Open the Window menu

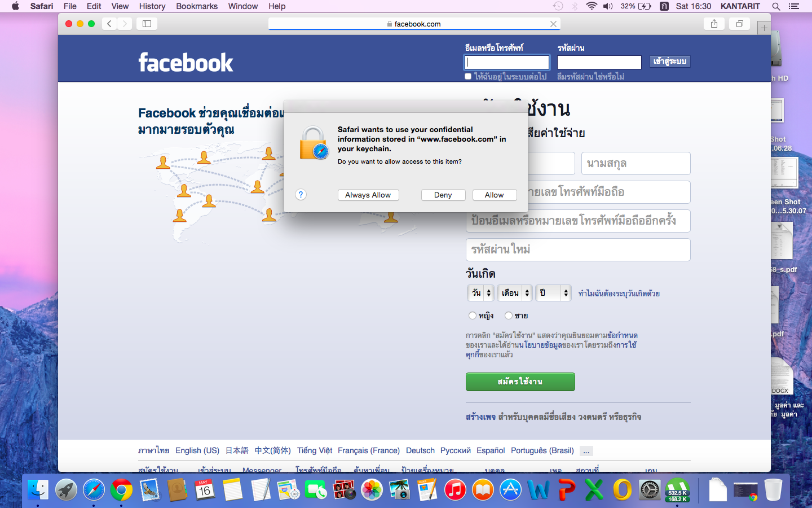pos(243,6)
